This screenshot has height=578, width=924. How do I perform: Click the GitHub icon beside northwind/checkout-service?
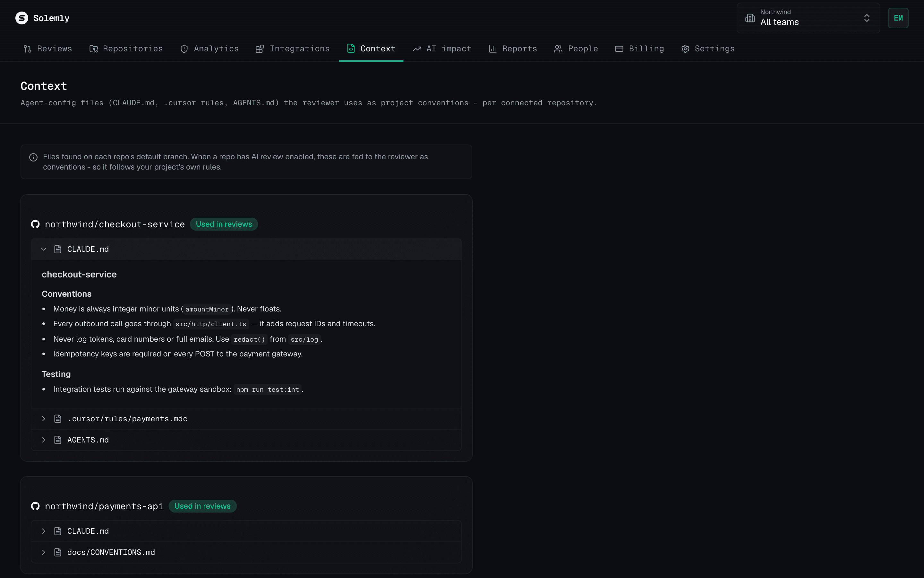pyautogui.click(x=35, y=224)
